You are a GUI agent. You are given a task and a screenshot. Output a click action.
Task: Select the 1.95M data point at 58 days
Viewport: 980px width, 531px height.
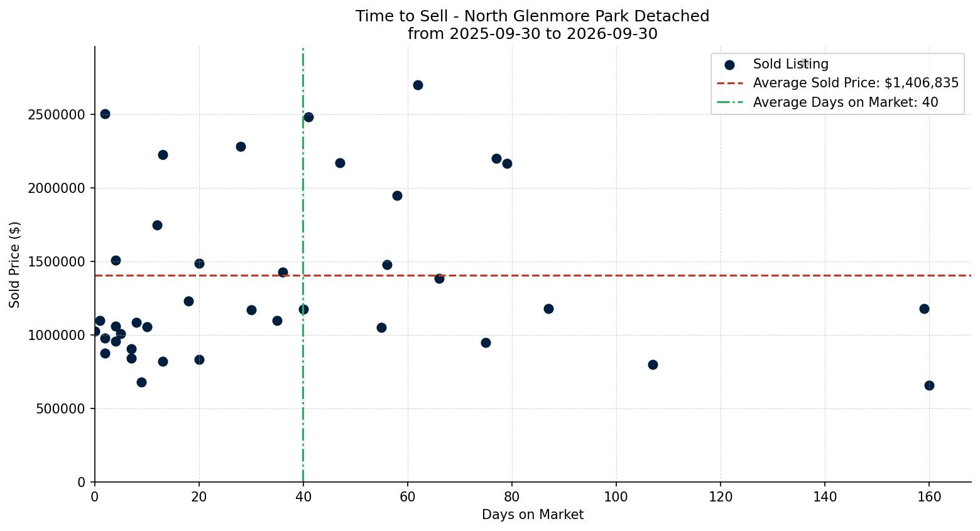(397, 195)
